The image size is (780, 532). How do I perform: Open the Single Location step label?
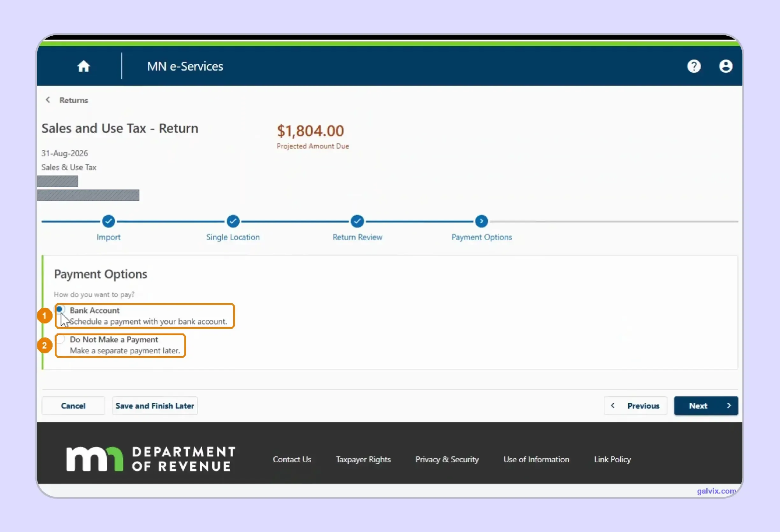coord(233,237)
